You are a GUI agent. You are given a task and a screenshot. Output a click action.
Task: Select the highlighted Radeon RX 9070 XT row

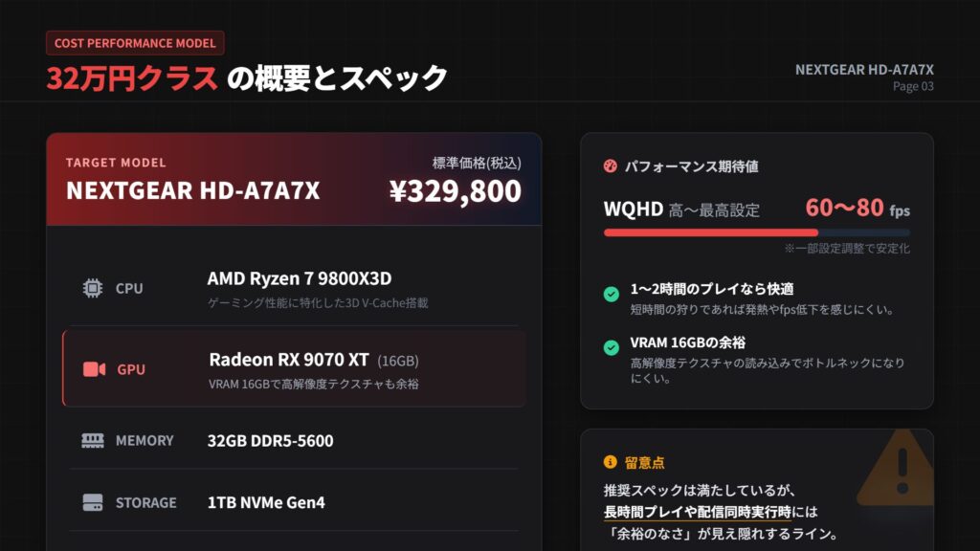[294, 368]
